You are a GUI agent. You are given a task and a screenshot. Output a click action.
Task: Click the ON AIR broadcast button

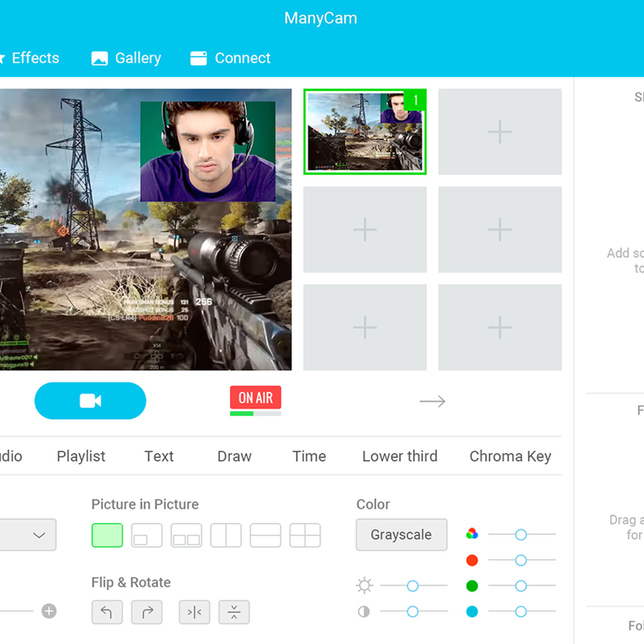[256, 398]
